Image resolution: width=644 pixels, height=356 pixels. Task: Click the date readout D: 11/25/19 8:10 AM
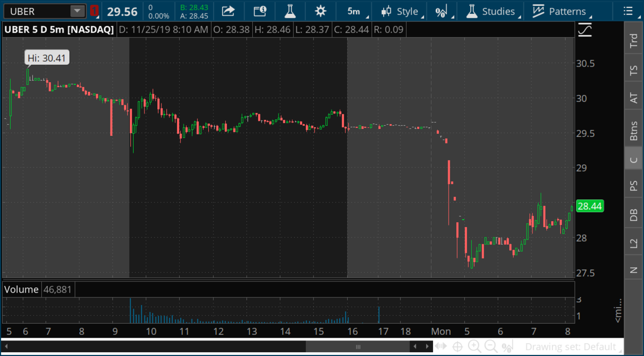(x=163, y=30)
